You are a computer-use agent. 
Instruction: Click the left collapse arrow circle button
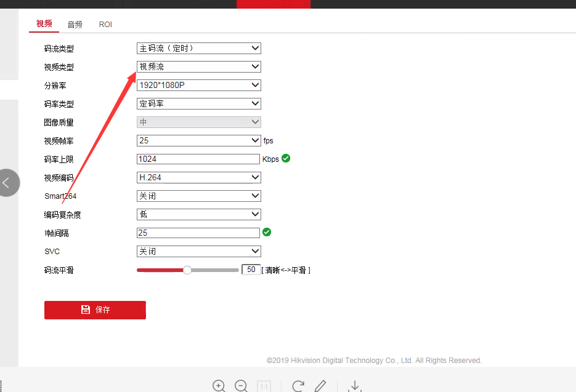pyautogui.click(x=7, y=182)
